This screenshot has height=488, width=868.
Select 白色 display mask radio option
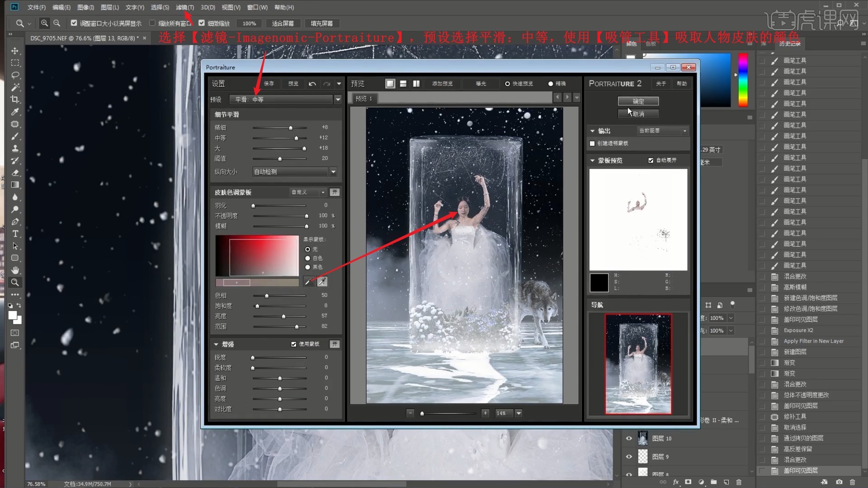308,258
